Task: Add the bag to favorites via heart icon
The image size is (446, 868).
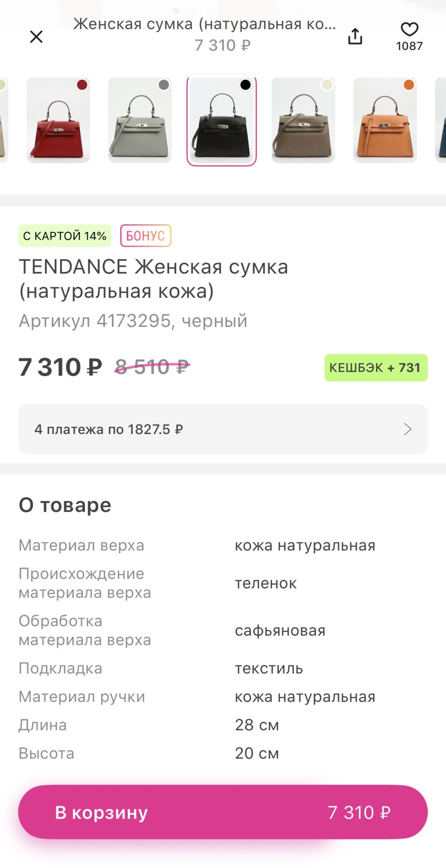Action: [x=409, y=31]
